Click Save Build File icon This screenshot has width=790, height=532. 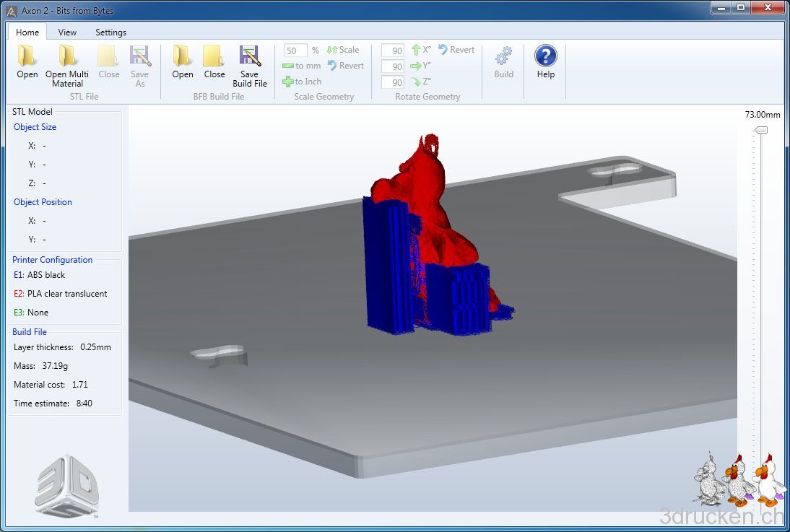(250, 56)
